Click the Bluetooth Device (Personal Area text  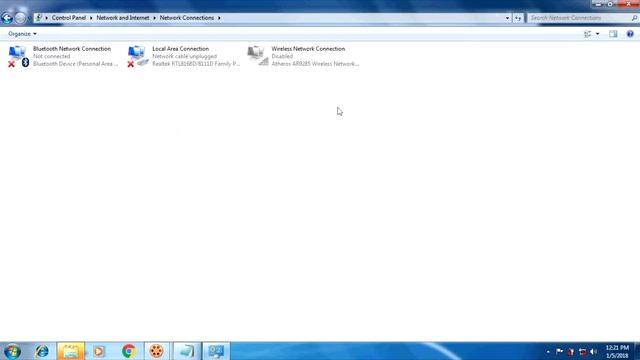click(x=76, y=64)
